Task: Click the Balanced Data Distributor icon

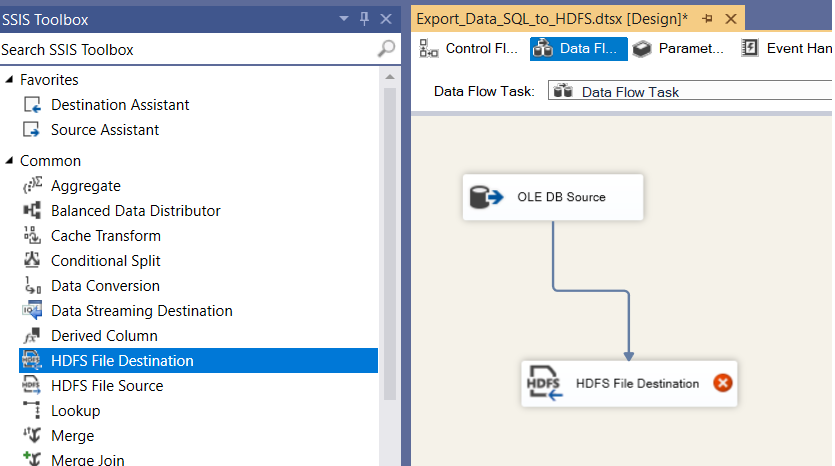Action: (32, 211)
